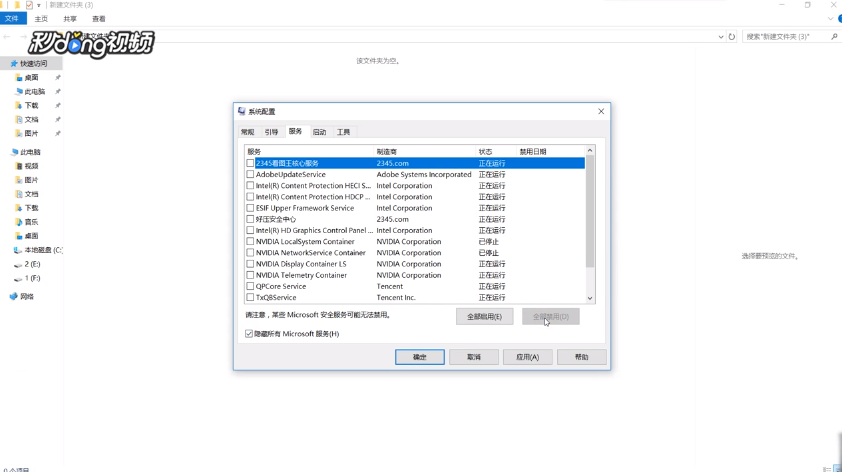Select Intel(R) Content Protection HECI row

click(415, 186)
